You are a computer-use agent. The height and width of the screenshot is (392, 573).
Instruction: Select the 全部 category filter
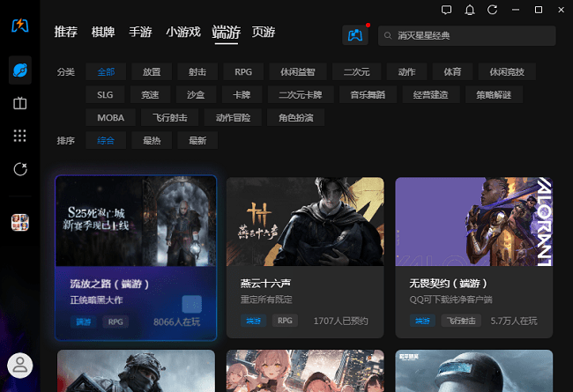[x=107, y=71]
